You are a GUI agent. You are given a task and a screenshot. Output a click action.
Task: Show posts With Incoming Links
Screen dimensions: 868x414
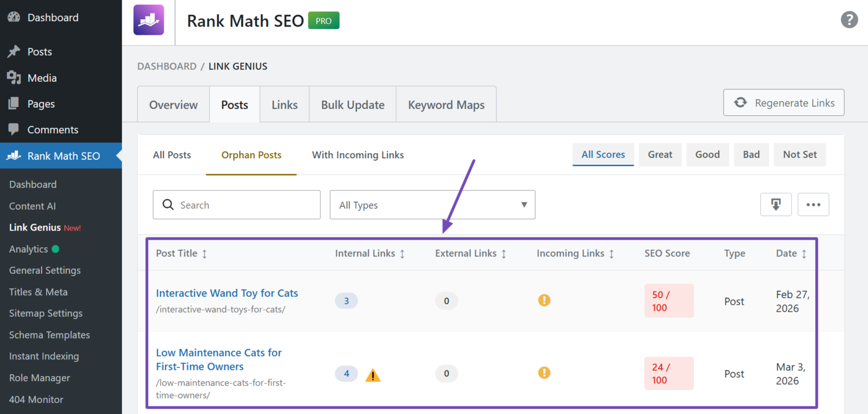pyautogui.click(x=358, y=155)
